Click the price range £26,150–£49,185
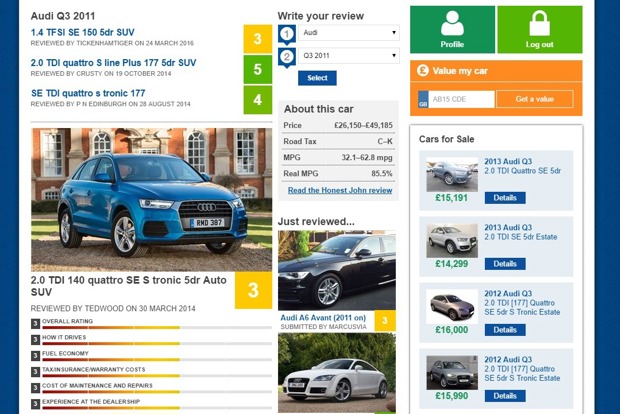 [363, 125]
